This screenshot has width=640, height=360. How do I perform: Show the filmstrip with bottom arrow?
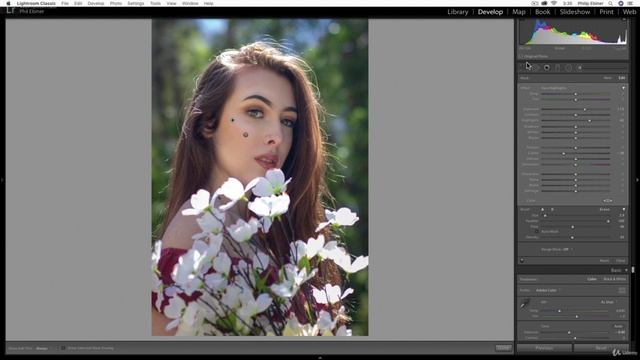coord(320,358)
